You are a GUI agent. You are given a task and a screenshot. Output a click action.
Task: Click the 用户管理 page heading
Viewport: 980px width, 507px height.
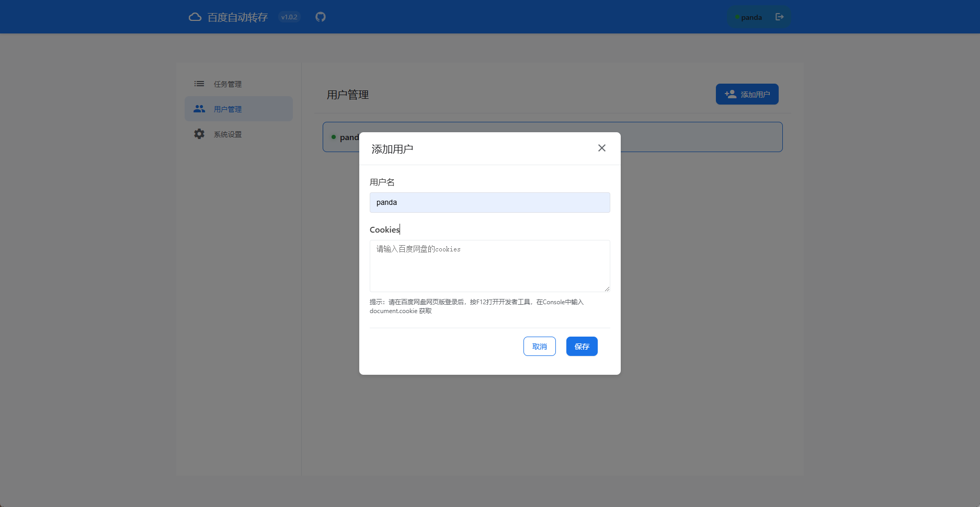(348, 95)
